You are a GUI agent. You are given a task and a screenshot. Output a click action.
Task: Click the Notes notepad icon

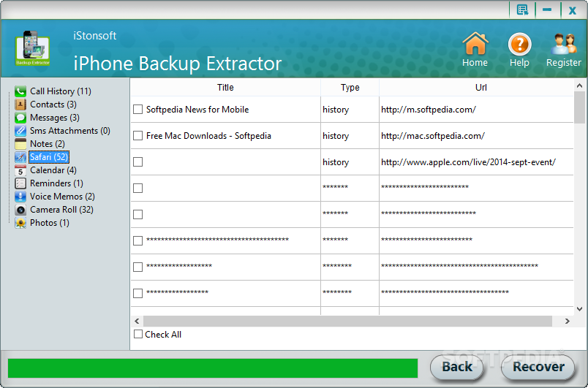(x=20, y=144)
